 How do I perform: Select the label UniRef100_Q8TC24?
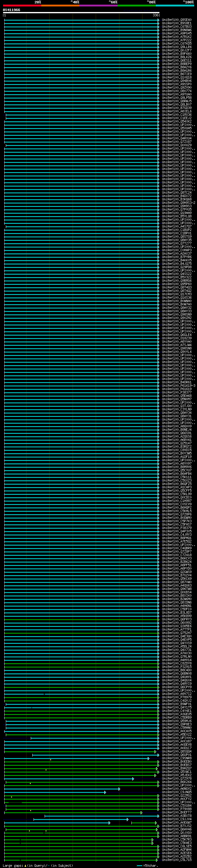click(x=176, y=193)
